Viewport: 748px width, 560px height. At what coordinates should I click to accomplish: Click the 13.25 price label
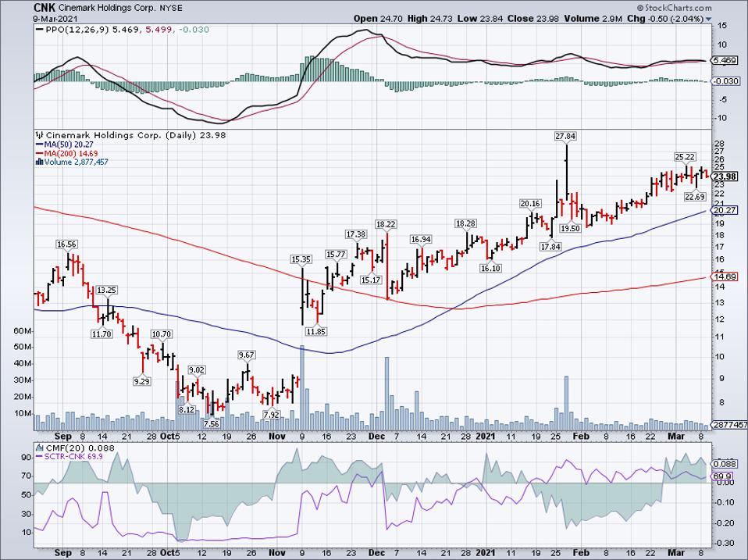(106, 290)
